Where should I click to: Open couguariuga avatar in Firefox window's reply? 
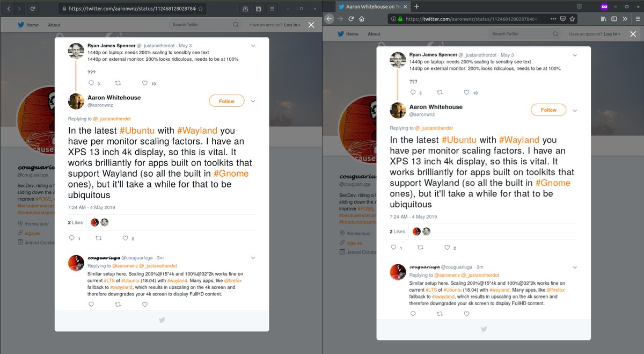[x=398, y=272]
